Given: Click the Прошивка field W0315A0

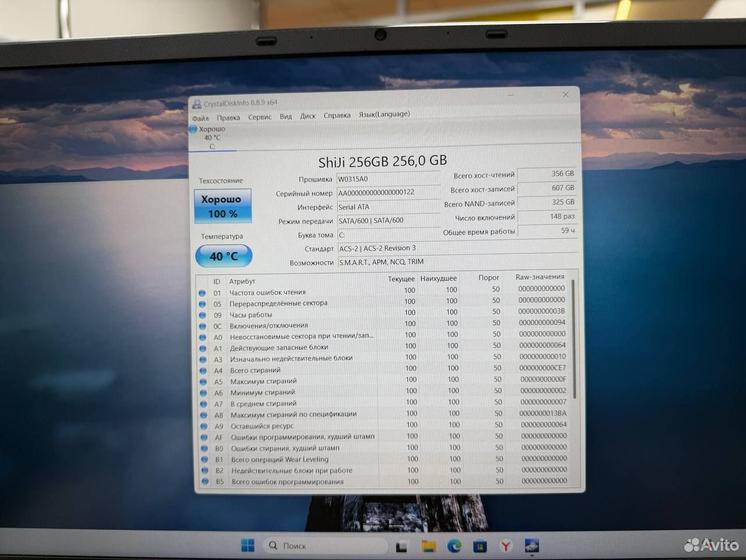Looking at the screenshot, I should (387, 179).
